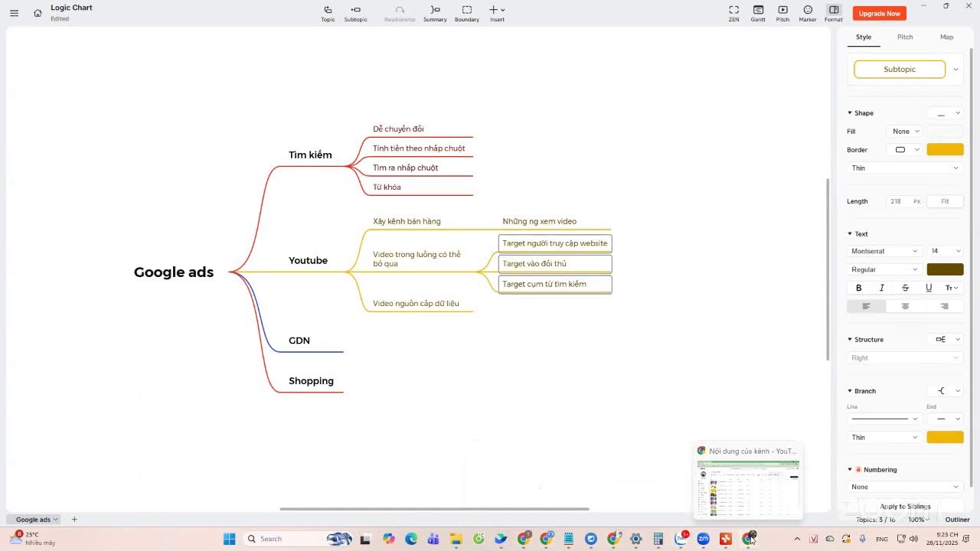Select the Youtube topic node
The image size is (980, 551).
[x=308, y=261]
